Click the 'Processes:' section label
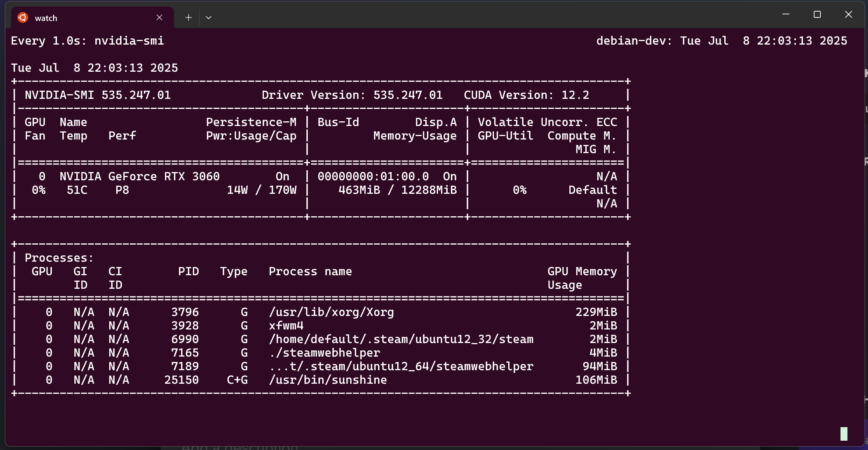The height and width of the screenshot is (450, 868). click(x=59, y=258)
